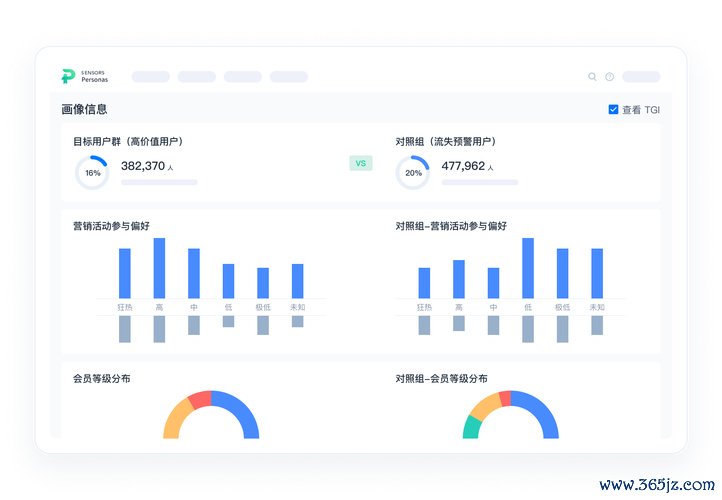This screenshot has width=722, height=500.
Task: Click the 极低 blue bar in target group chart
Action: 263,283
